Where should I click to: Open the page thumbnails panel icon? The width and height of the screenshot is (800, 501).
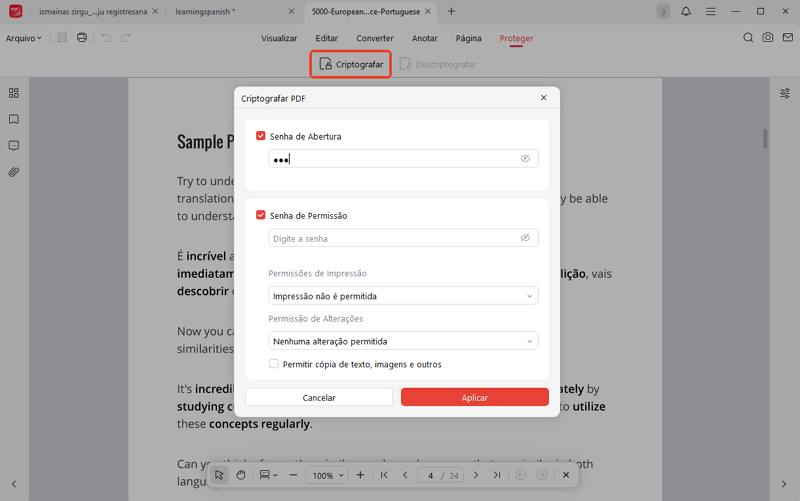(x=14, y=93)
